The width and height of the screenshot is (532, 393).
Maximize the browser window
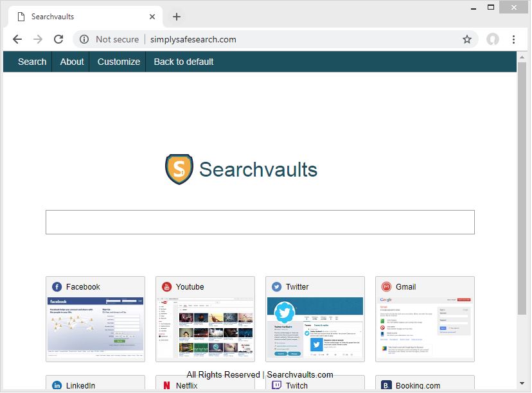click(491, 7)
